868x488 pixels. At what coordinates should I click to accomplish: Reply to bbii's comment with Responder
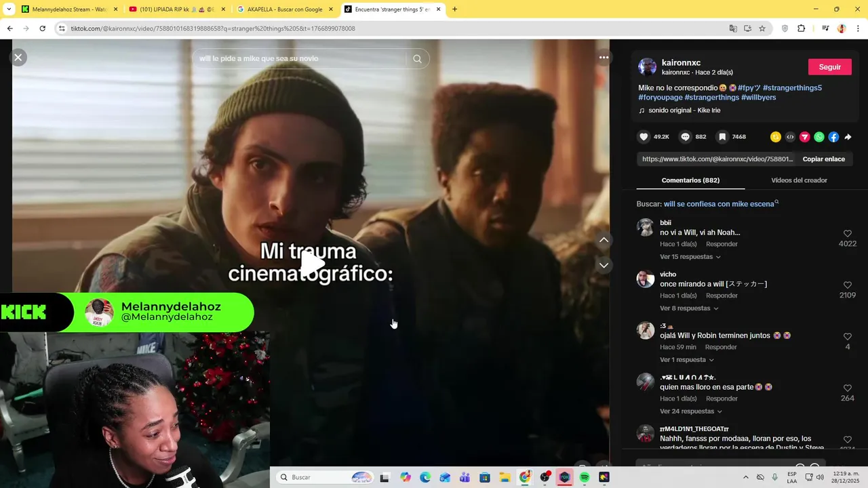point(722,244)
